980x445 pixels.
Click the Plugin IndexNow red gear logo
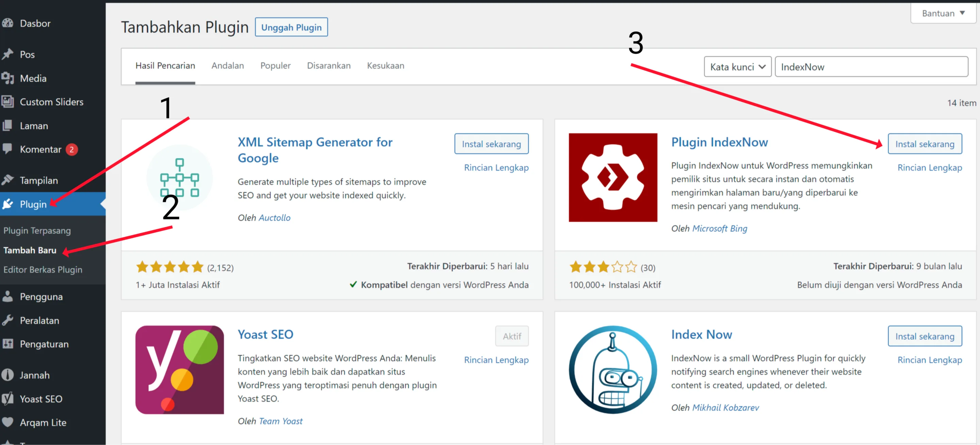[x=613, y=177]
